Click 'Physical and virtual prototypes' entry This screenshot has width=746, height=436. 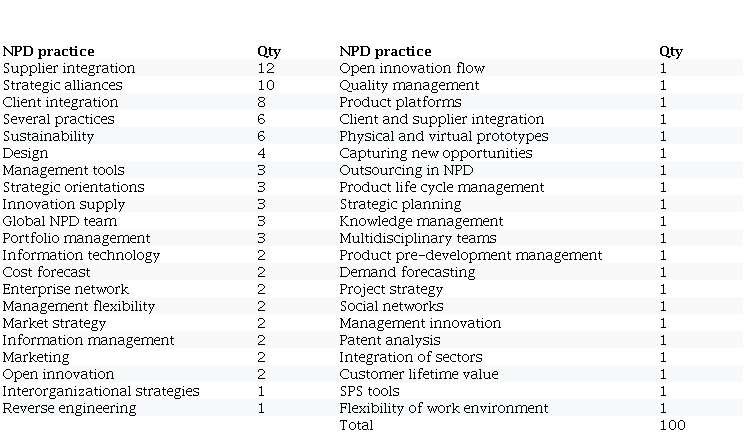tap(444, 136)
